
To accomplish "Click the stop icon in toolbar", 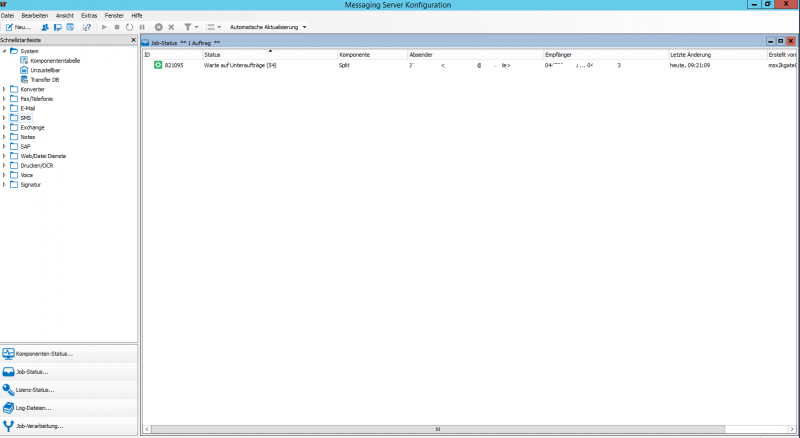I will [117, 27].
